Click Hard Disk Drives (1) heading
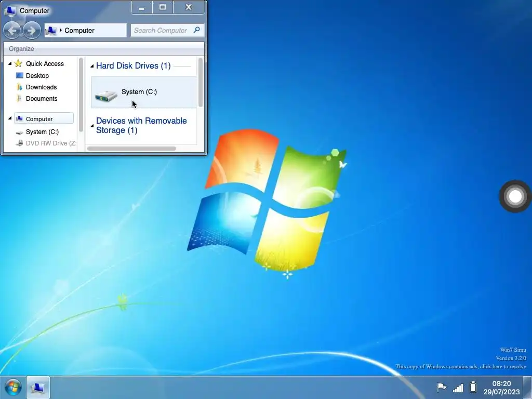The width and height of the screenshot is (532, 399). [x=134, y=65]
